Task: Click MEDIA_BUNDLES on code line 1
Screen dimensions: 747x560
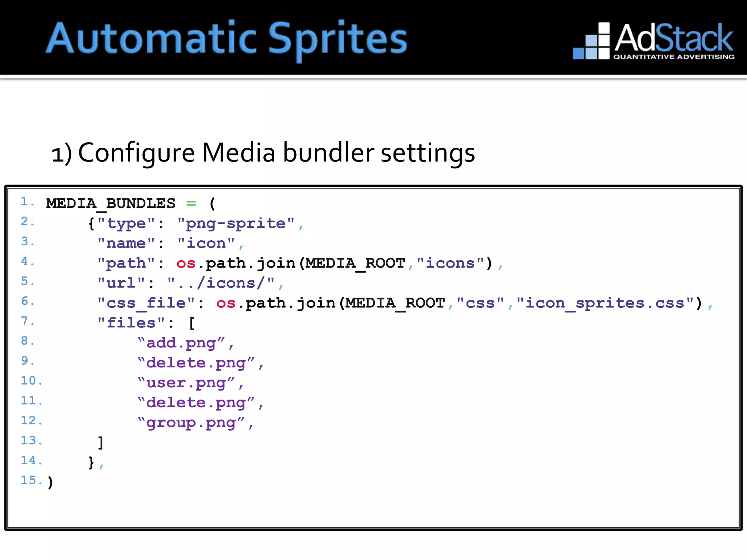Action: pyautogui.click(x=111, y=204)
